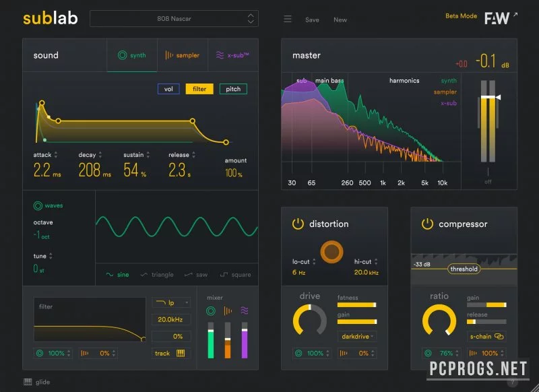
Task: Click distortion sampler send 0% icon
Action: click(x=343, y=353)
